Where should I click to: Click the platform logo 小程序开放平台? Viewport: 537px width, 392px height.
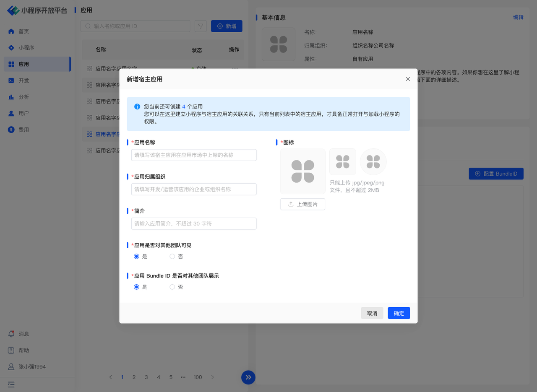(x=37, y=10)
